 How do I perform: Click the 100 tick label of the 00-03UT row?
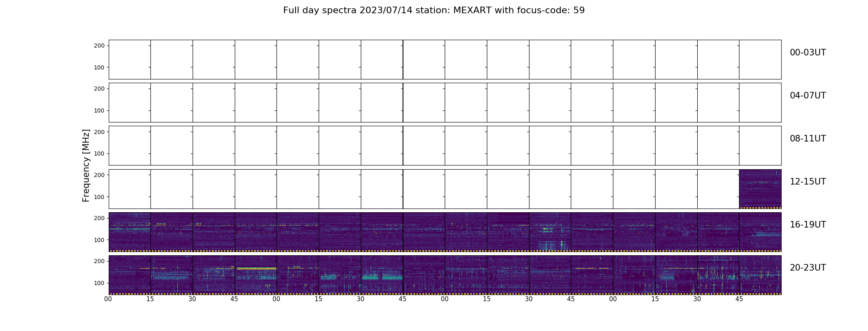click(99, 67)
